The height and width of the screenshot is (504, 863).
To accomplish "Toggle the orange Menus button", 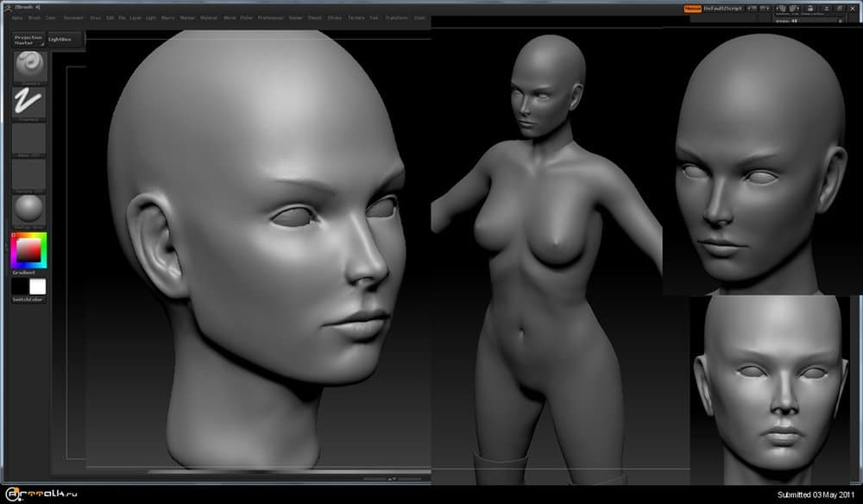I will click(692, 9).
